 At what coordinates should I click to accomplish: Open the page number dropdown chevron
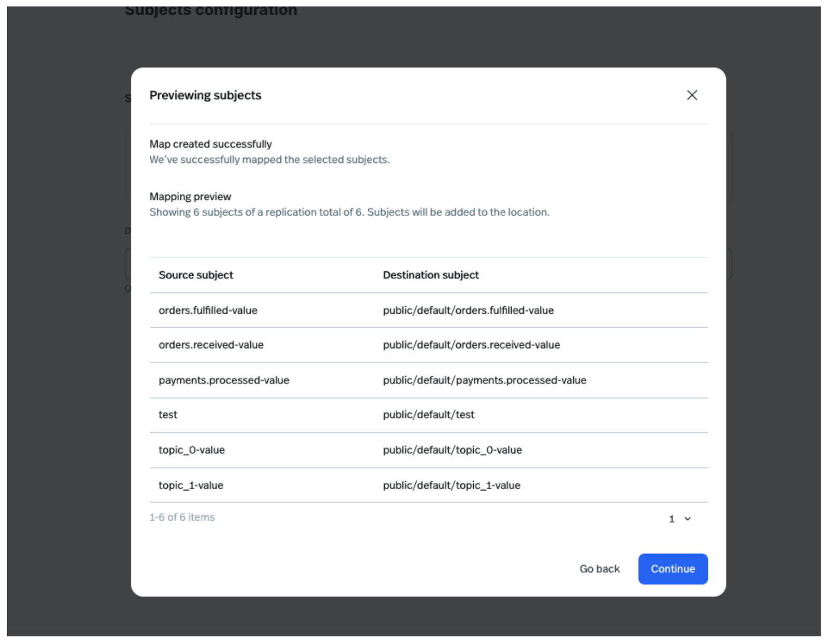(x=687, y=519)
